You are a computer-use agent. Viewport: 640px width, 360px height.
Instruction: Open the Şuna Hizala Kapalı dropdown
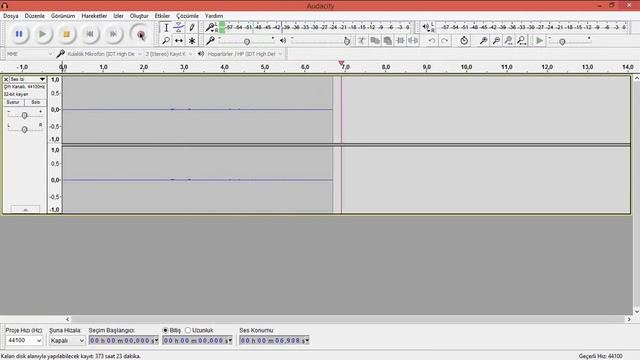(67, 340)
